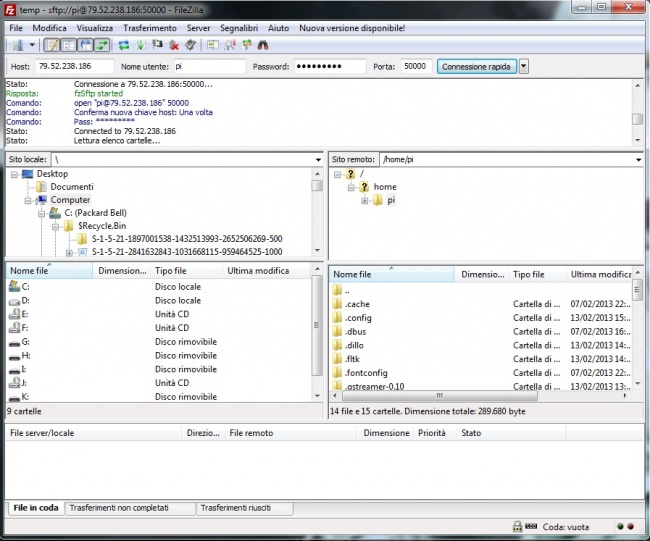Toggle the transfer queue display
Viewport: 650px width, 541px height.
102,45
